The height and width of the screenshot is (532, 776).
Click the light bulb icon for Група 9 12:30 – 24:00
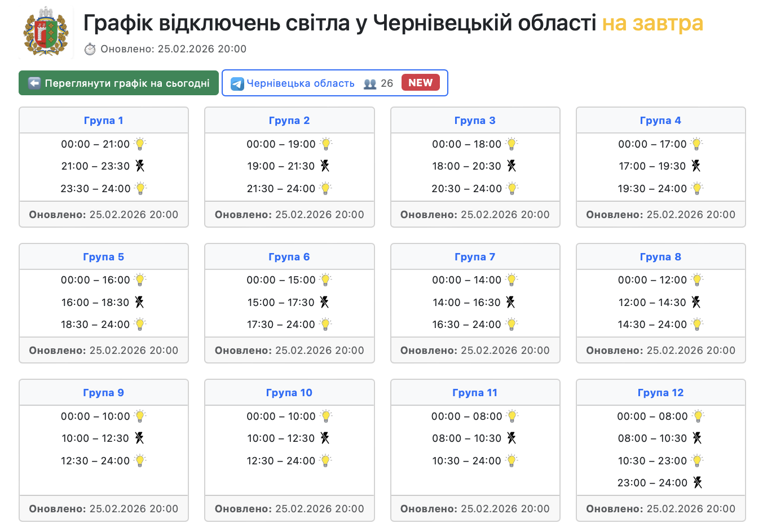[140, 460]
